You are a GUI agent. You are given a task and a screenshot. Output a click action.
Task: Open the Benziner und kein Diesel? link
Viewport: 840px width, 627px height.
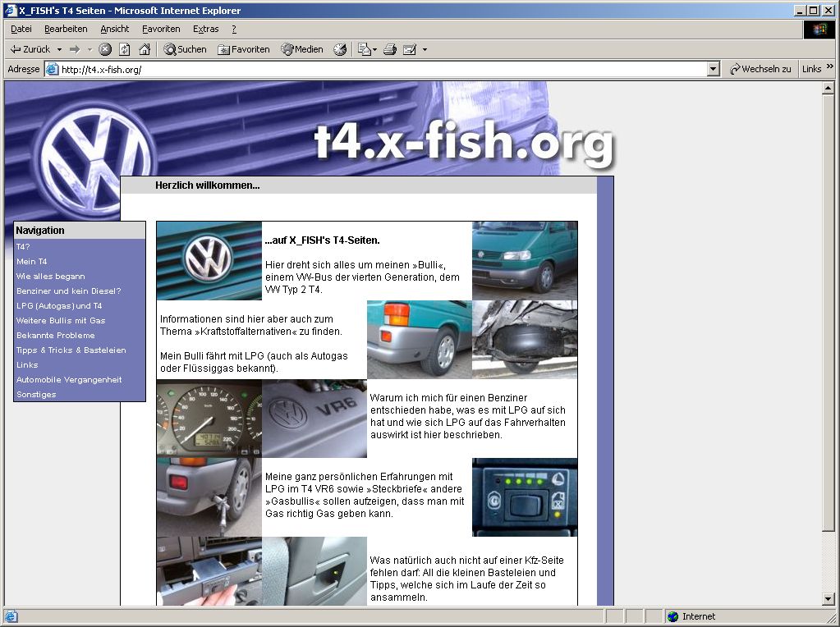pyautogui.click(x=69, y=291)
